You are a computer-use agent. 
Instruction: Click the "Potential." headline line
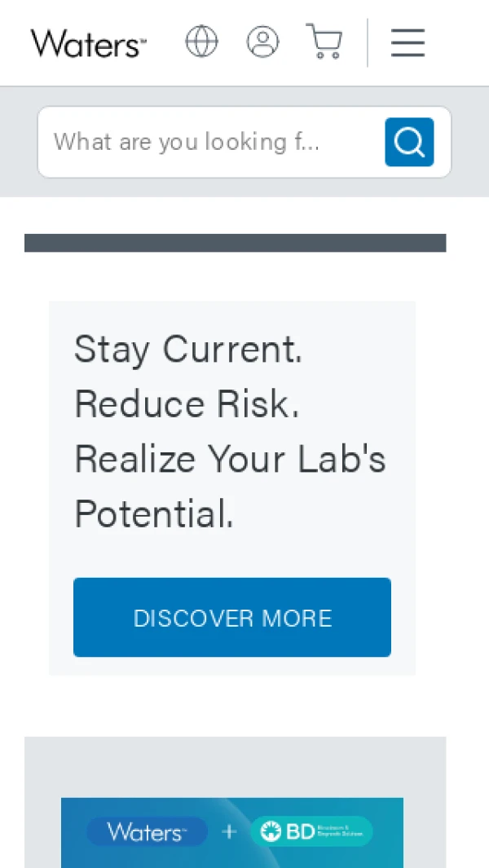154,514
